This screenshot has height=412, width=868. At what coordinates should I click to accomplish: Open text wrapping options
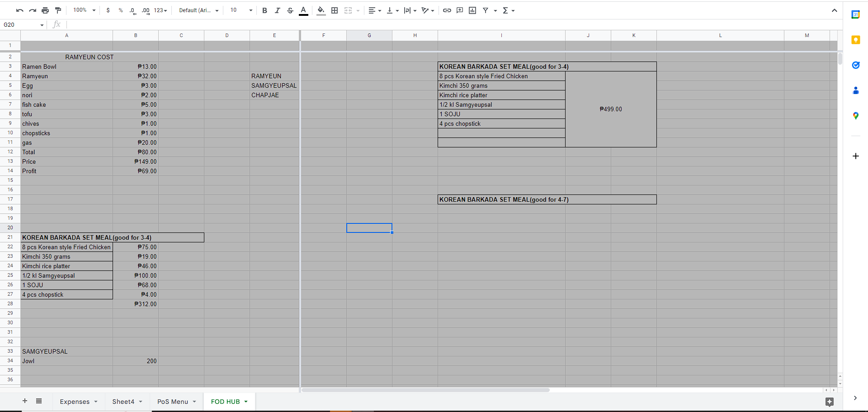pyautogui.click(x=410, y=10)
